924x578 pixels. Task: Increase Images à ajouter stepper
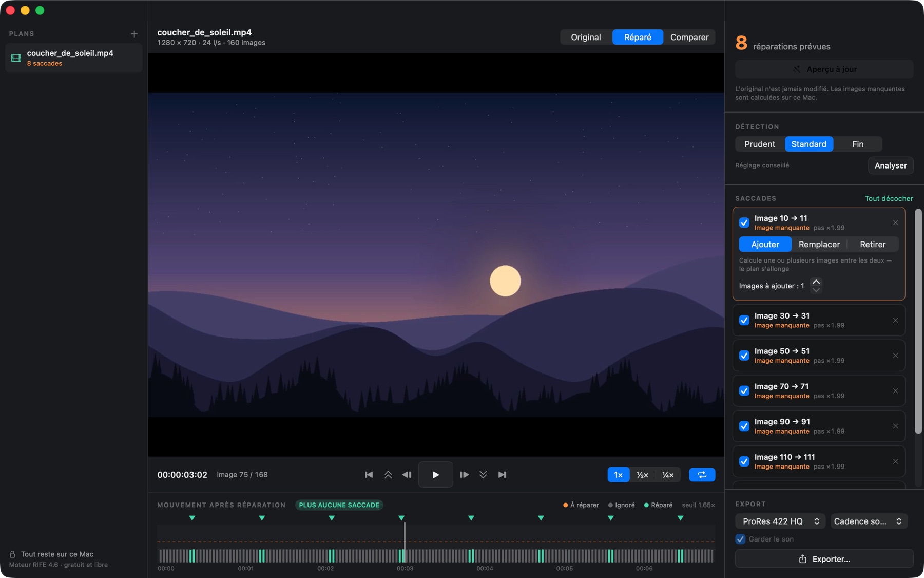tap(816, 282)
